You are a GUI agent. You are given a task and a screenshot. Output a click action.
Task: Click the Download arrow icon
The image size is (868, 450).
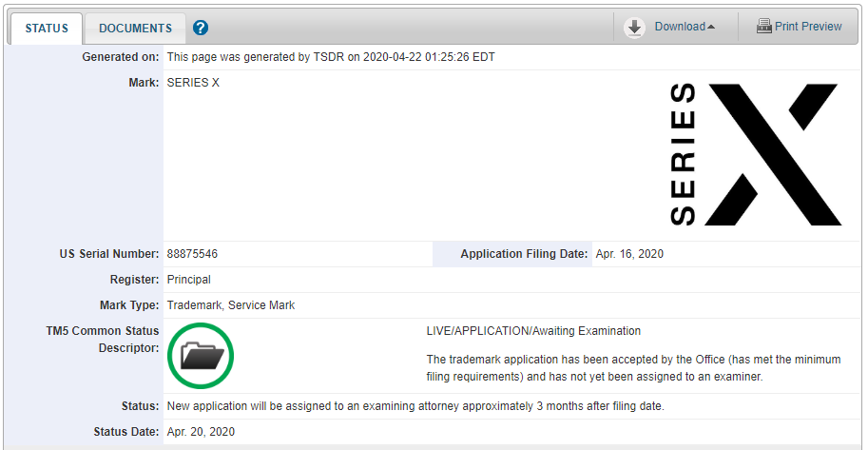tap(634, 28)
